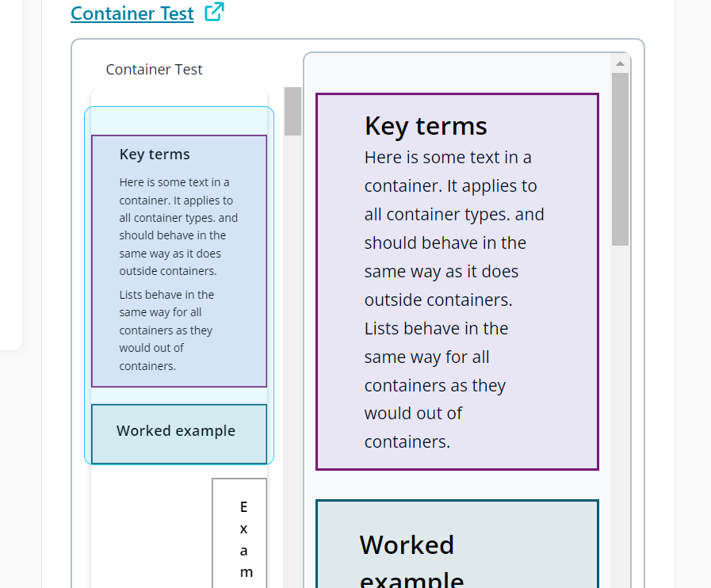The image size is (711, 588).
Task: Click the Container Test hyperlink
Action: coord(132,13)
